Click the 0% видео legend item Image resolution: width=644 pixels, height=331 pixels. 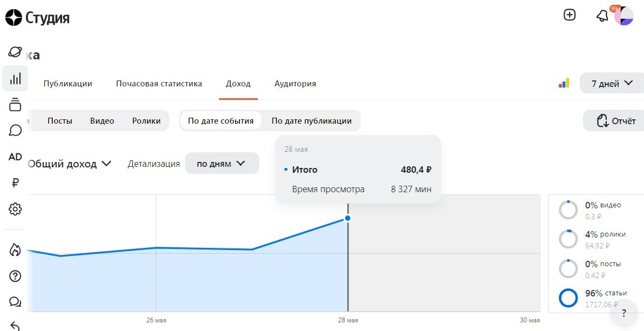pyautogui.click(x=591, y=210)
